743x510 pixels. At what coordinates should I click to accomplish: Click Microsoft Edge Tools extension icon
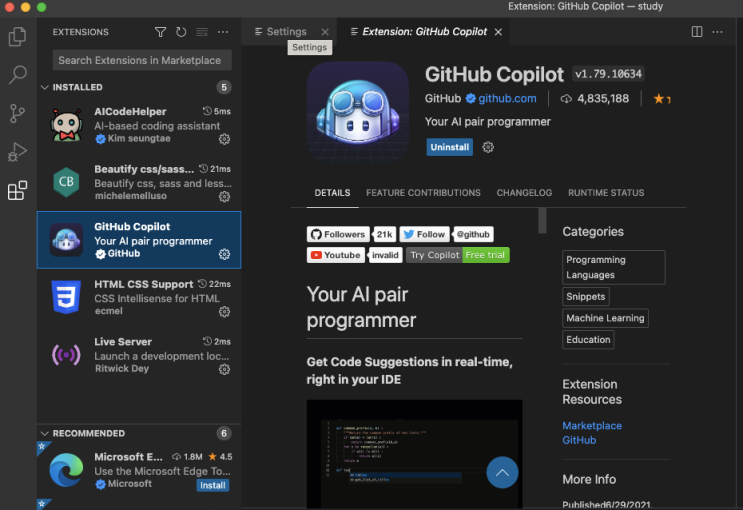tap(66, 470)
